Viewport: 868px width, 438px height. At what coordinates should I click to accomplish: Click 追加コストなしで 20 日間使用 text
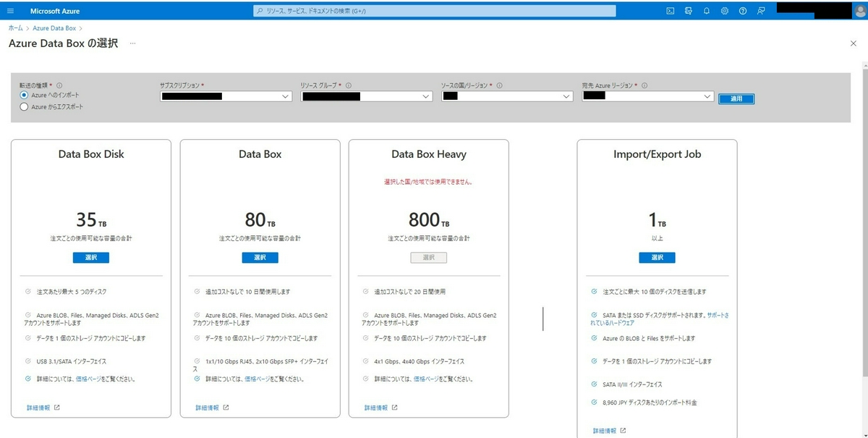[x=409, y=292]
